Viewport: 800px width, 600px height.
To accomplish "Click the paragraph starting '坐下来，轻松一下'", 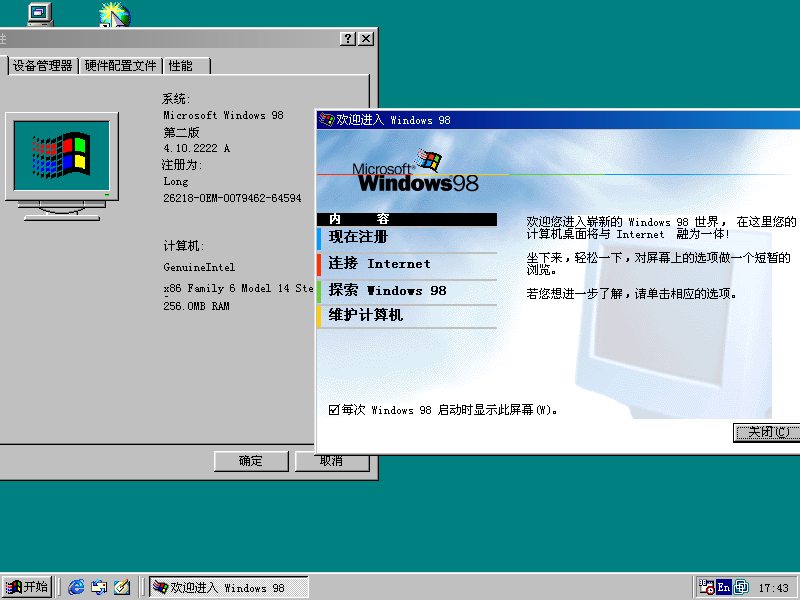I will pyautogui.click(x=658, y=263).
